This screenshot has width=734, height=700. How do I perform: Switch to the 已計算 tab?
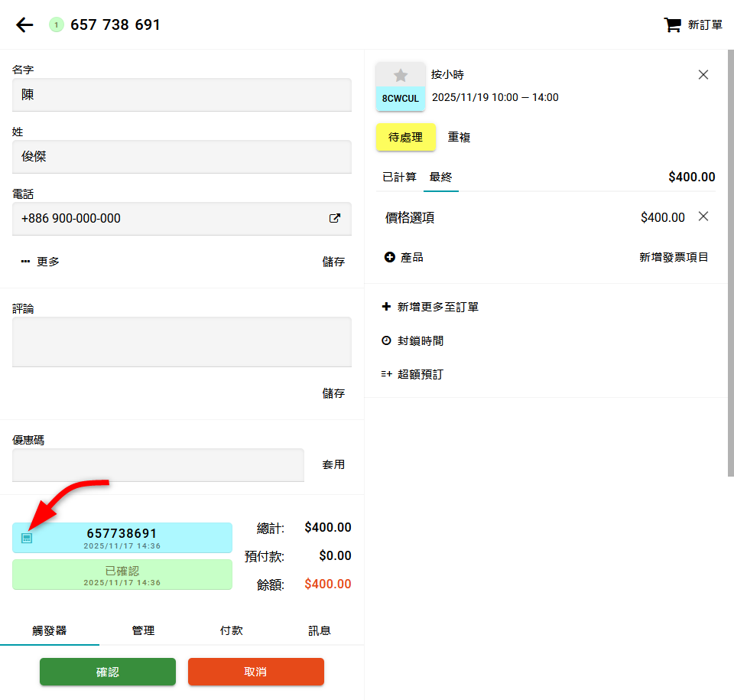399,177
